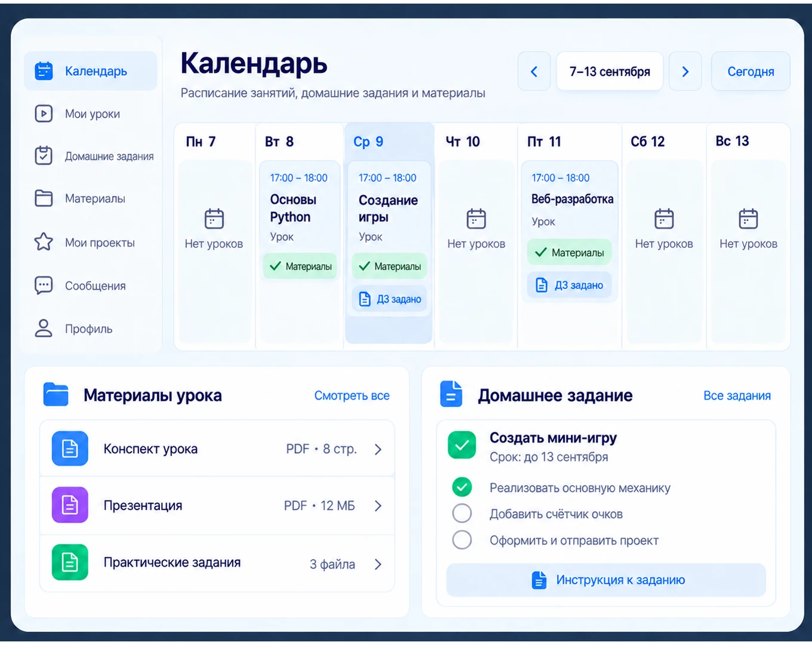The image size is (812, 645).
Task: Check Оформить и отправить проект
Action: coord(462,540)
